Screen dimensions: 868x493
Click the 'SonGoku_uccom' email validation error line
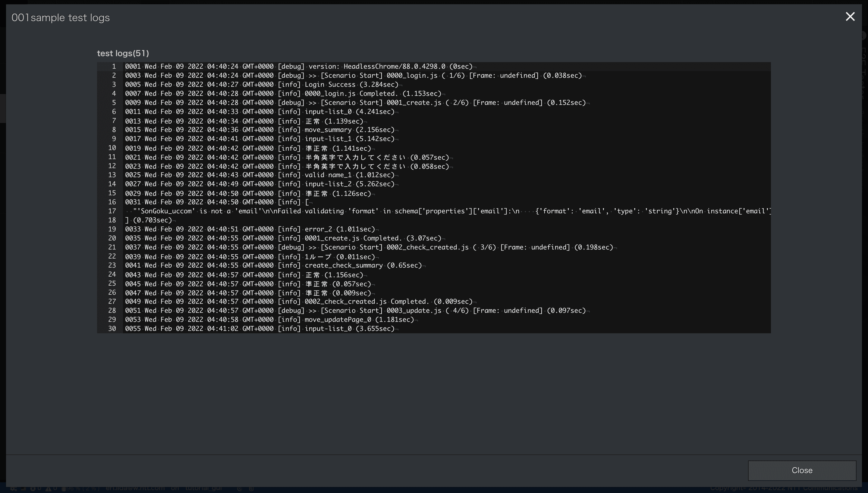point(448,211)
